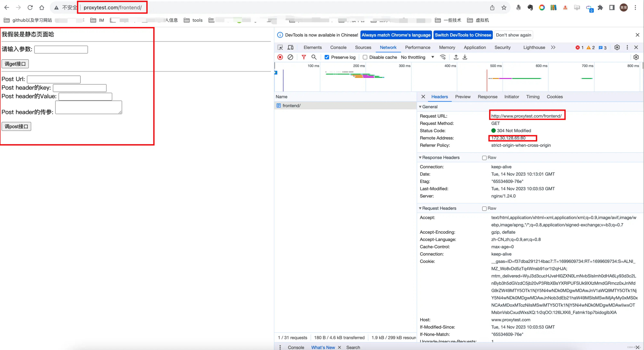Collapse the Response Headers section
Image resolution: width=644 pixels, height=350 pixels.
pos(420,157)
